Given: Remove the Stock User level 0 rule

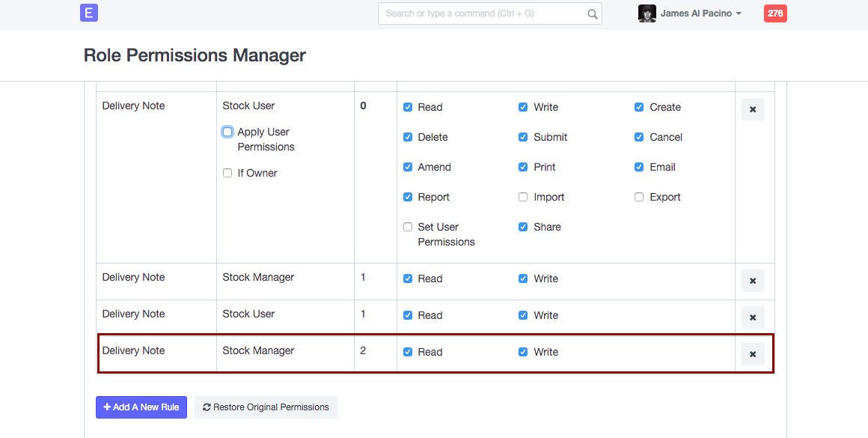Looking at the screenshot, I should coord(753,109).
